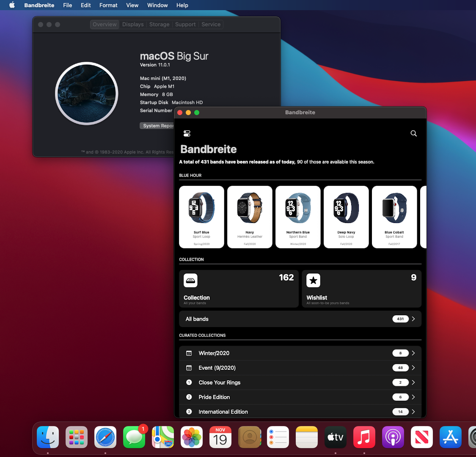Open the Bandbreite app menu
The height and width of the screenshot is (457, 476).
(x=39, y=5)
